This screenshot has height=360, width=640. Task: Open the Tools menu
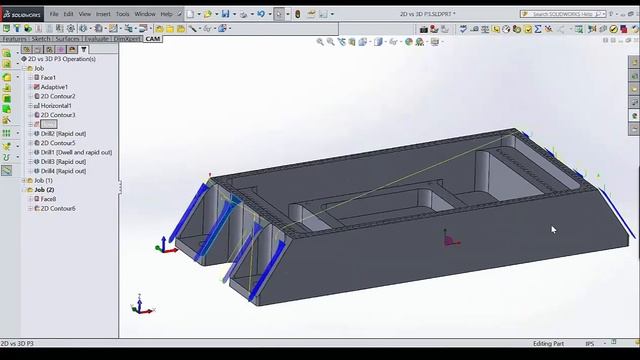[122, 14]
